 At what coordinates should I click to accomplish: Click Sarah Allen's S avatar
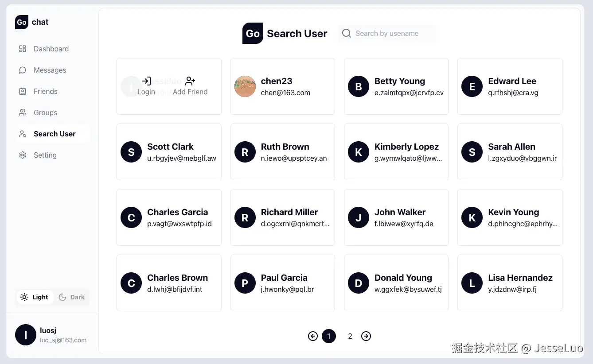tap(472, 152)
